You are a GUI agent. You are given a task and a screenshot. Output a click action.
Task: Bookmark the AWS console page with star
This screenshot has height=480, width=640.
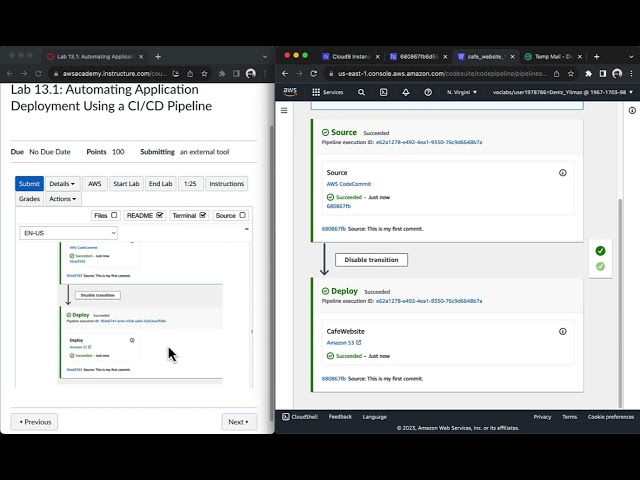pos(571,73)
